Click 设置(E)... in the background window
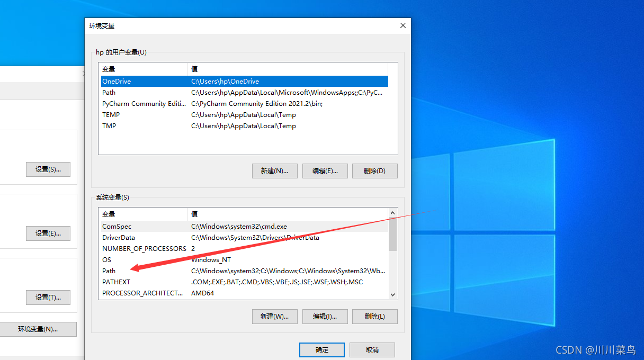The height and width of the screenshot is (360, 644). pos(48,233)
